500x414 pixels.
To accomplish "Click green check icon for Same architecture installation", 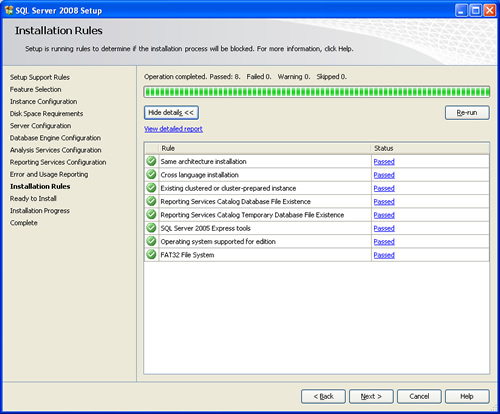I will coord(151,161).
